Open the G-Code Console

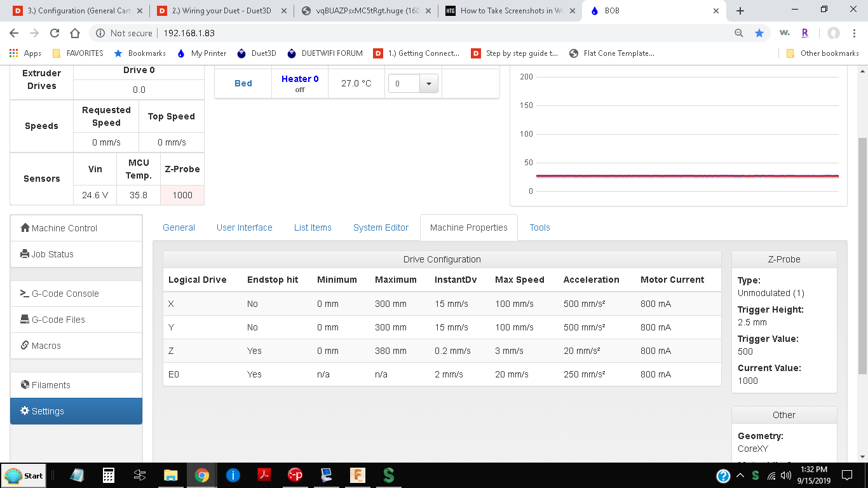[x=76, y=294]
